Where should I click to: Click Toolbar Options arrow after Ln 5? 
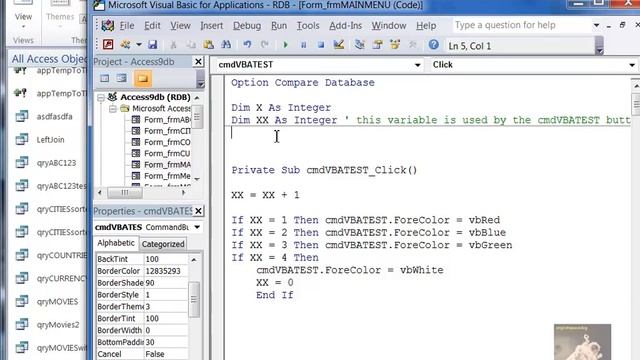[599, 46]
